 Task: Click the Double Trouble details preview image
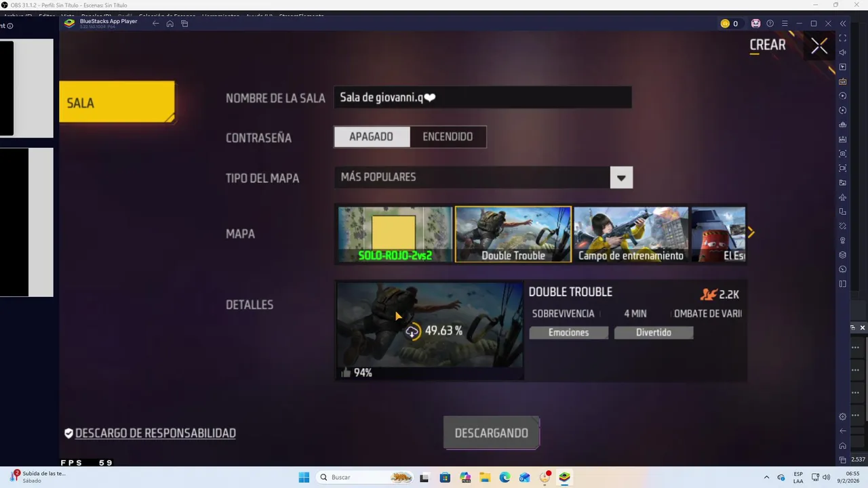(x=430, y=331)
